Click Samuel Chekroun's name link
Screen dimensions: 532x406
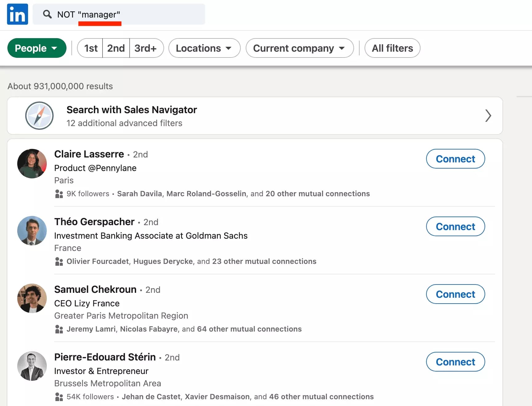(95, 289)
